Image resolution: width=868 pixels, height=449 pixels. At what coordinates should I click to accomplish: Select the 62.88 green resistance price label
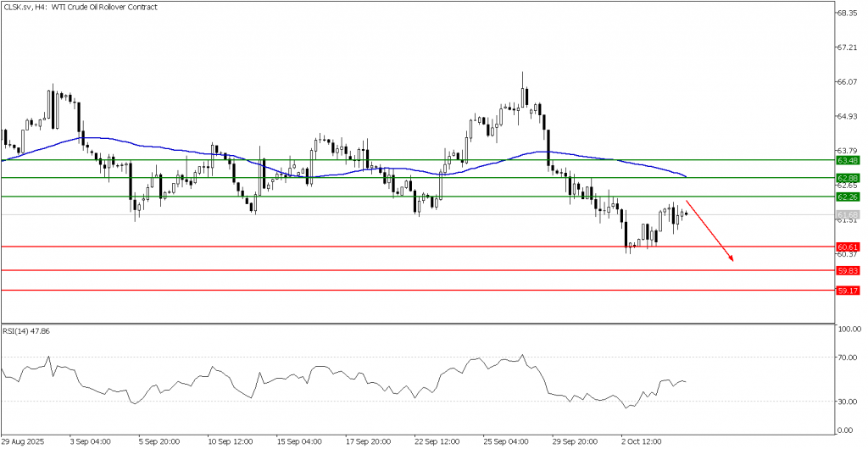pos(848,178)
